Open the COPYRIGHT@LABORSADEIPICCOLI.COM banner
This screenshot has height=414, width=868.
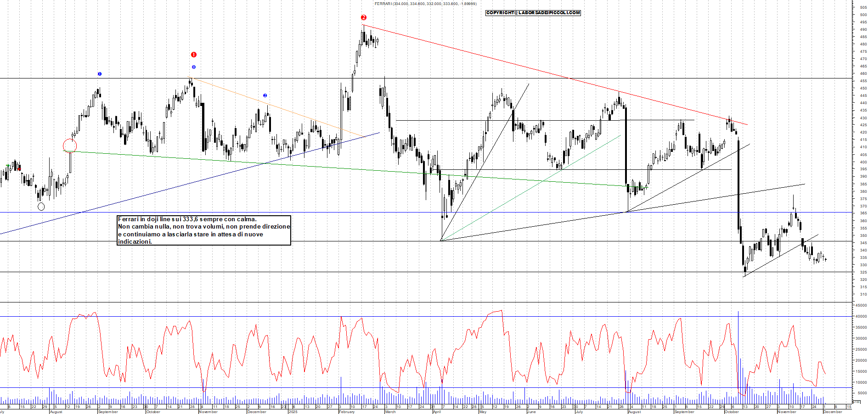click(533, 13)
